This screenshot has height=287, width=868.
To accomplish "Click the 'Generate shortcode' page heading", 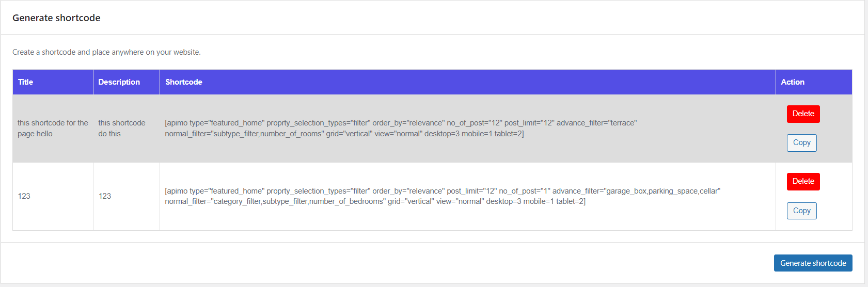I will click(56, 18).
